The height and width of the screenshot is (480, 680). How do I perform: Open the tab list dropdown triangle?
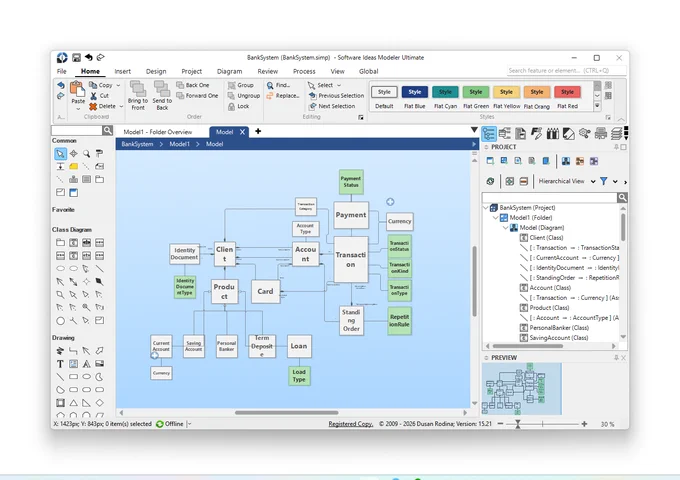coord(474,130)
